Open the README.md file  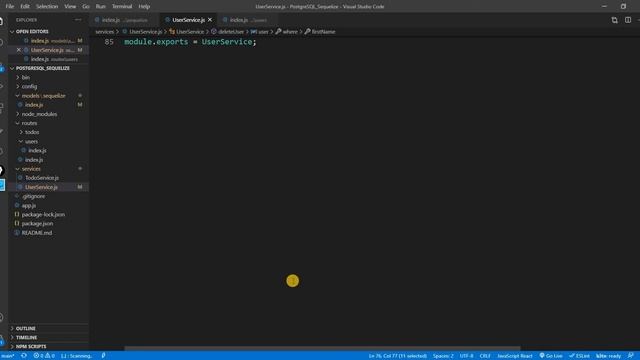(x=48, y=233)
